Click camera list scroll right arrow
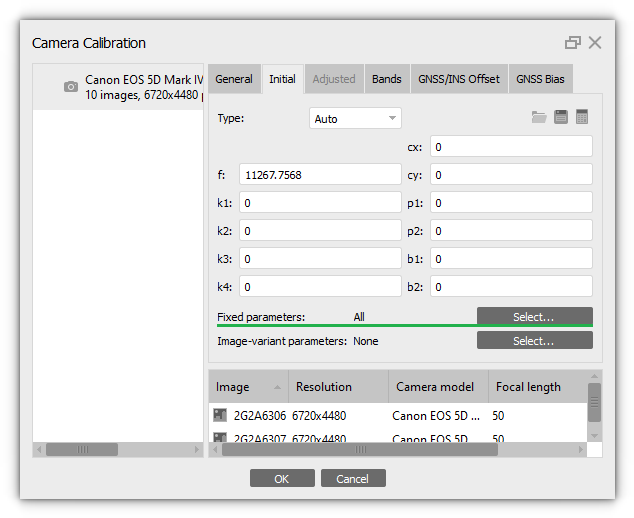The width and height of the screenshot is (634, 518). (197, 449)
